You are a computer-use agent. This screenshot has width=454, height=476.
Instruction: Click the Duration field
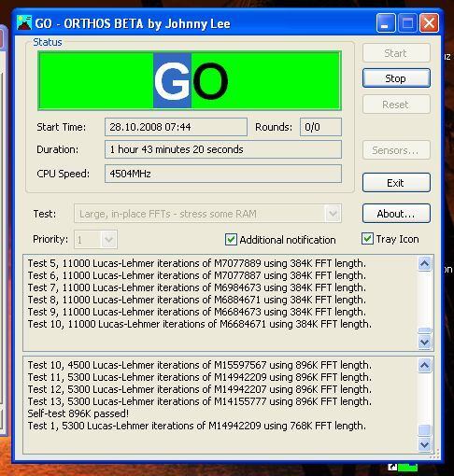tap(223, 149)
